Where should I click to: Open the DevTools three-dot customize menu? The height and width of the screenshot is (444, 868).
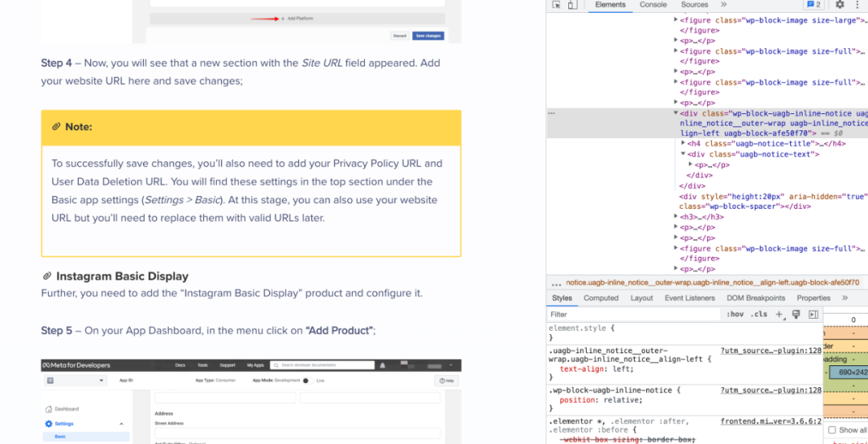coord(858,5)
